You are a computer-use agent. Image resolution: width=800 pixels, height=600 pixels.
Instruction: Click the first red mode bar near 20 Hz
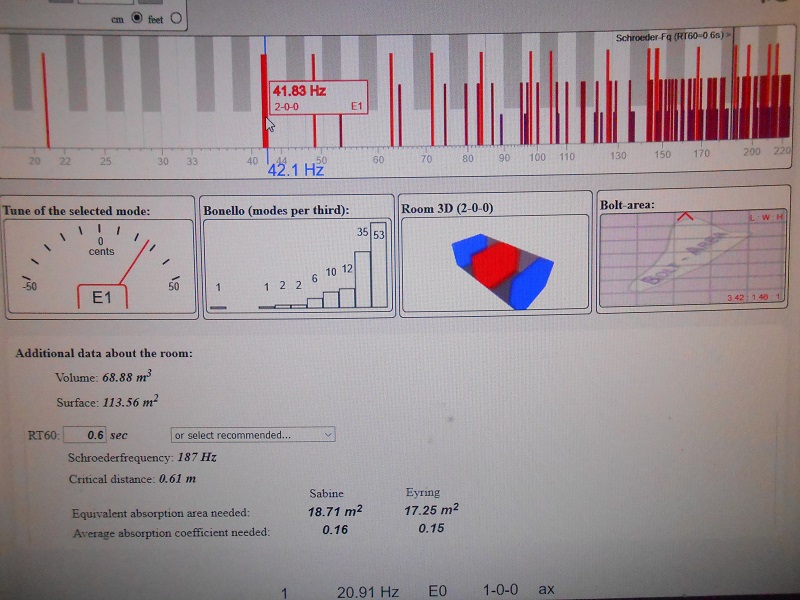point(45,100)
